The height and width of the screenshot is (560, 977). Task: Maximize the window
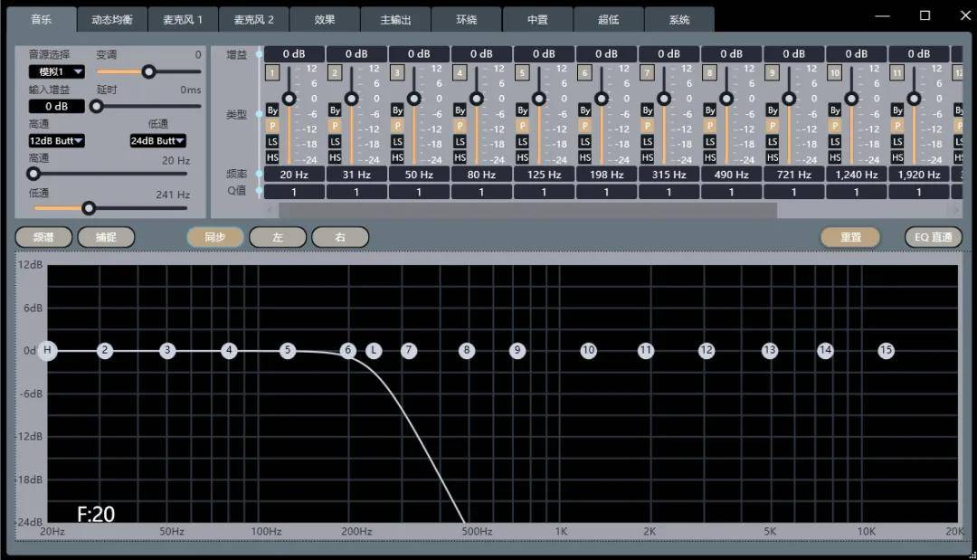pyautogui.click(x=925, y=15)
